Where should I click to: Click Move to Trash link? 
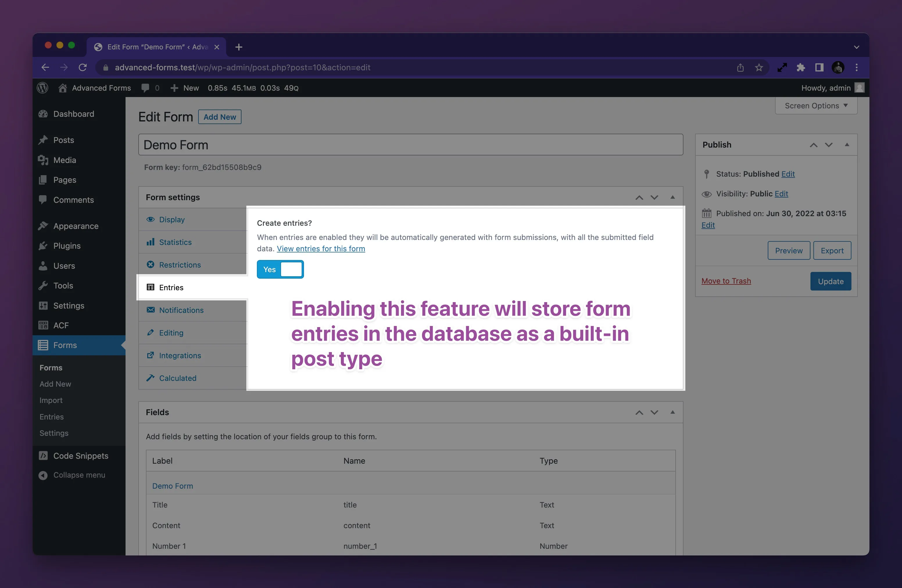tap(726, 281)
